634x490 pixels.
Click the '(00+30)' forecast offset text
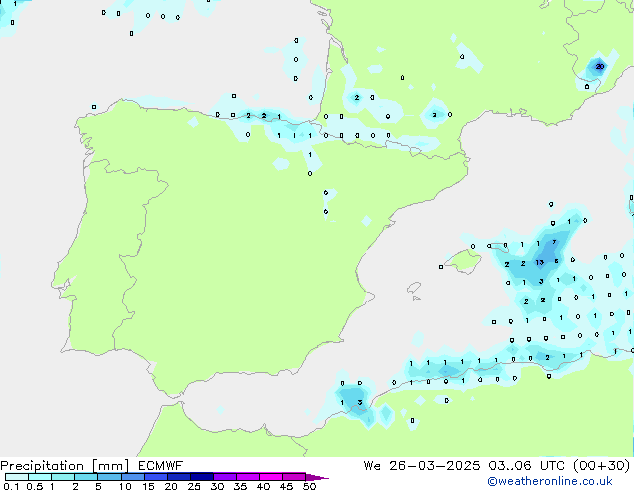click(x=601, y=466)
